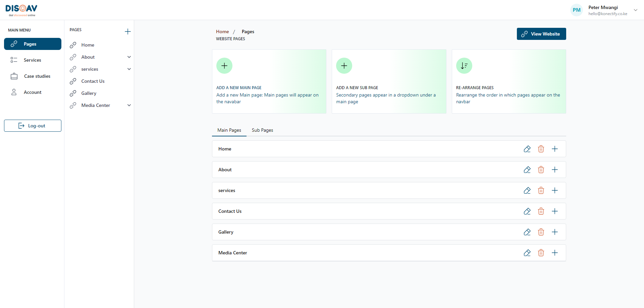The image size is (644, 308).
Task: Click the edit icon for Home page
Action: coord(527,149)
